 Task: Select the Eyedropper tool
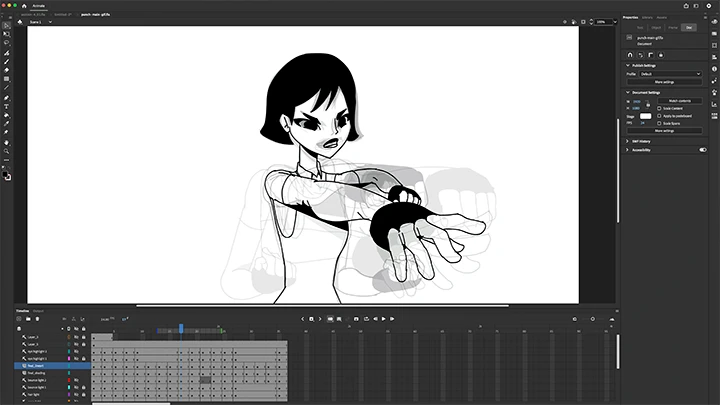[6, 124]
